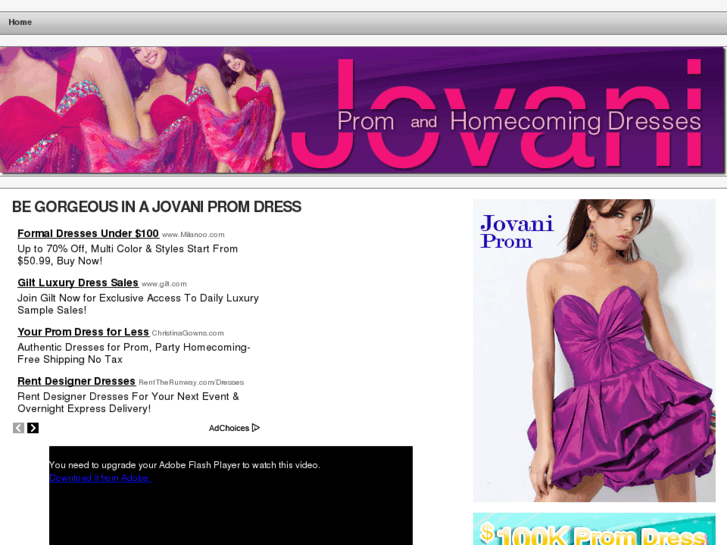This screenshot has height=545, width=727.
Task: Open the Gilt Luxury Dress Sales link
Action: [78, 282]
